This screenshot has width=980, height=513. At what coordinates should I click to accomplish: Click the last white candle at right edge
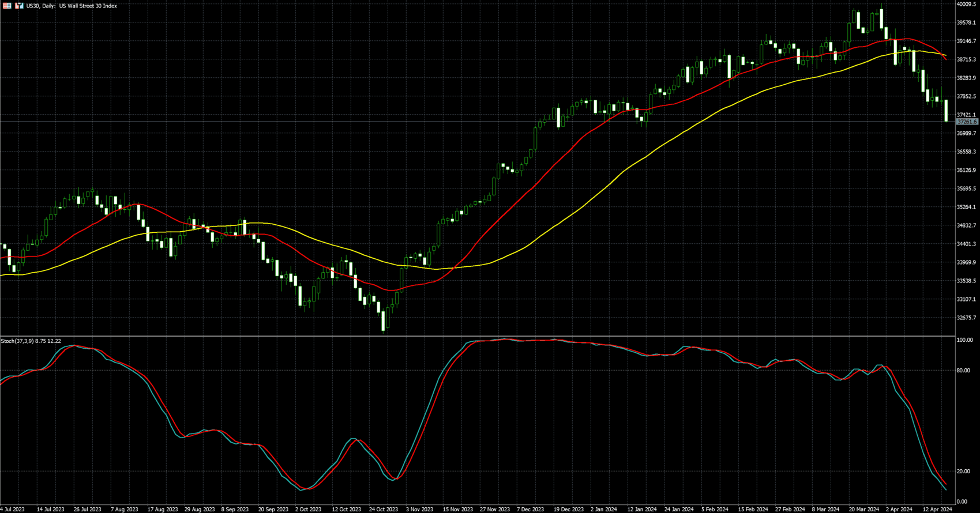(x=946, y=111)
